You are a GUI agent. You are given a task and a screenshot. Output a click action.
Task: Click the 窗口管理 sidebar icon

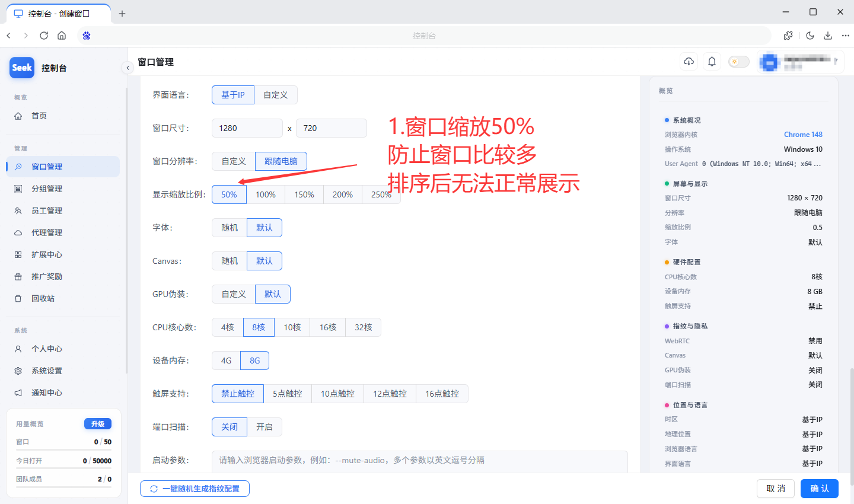tap(18, 167)
